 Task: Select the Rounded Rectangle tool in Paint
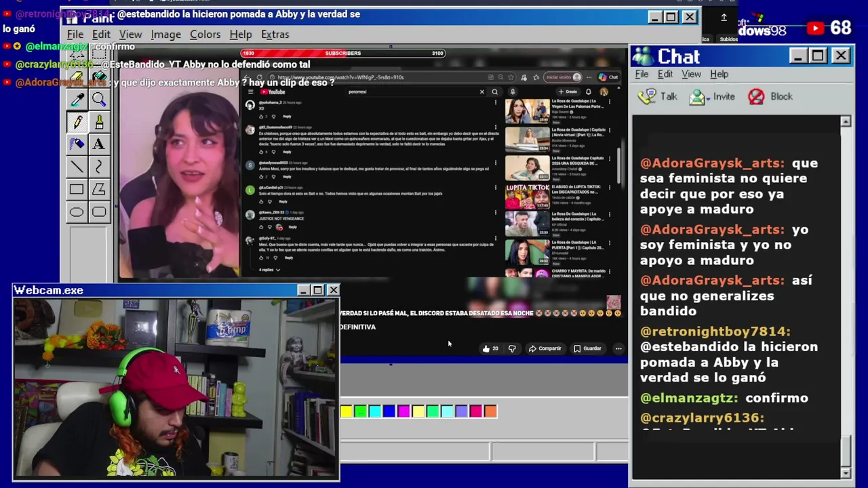pos(99,212)
